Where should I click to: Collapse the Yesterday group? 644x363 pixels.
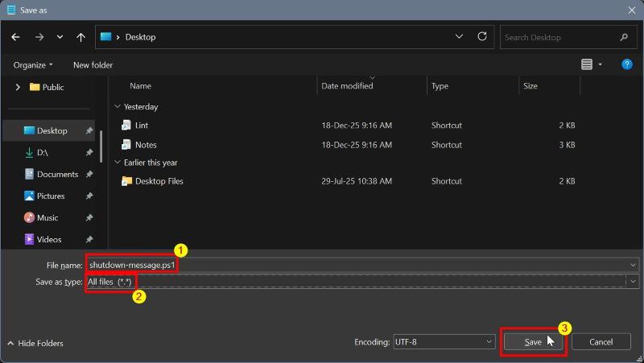tap(117, 106)
